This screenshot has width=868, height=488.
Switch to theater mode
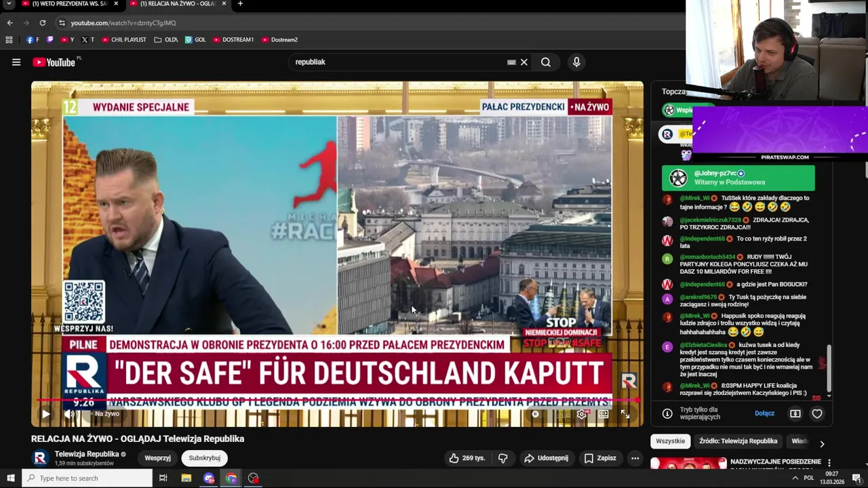coord(603,414)
